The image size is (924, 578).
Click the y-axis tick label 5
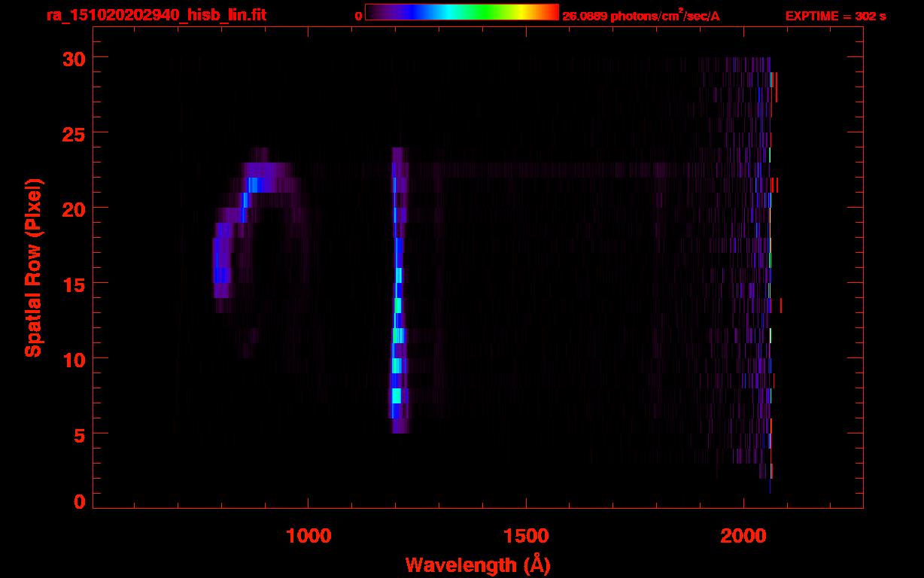[x=80, y=434]
